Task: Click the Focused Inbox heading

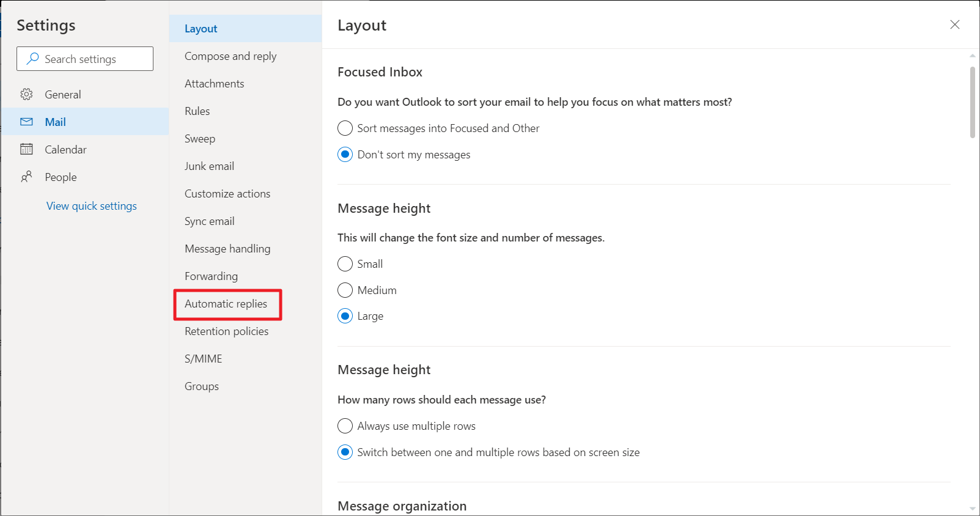Action: [380, 72]
